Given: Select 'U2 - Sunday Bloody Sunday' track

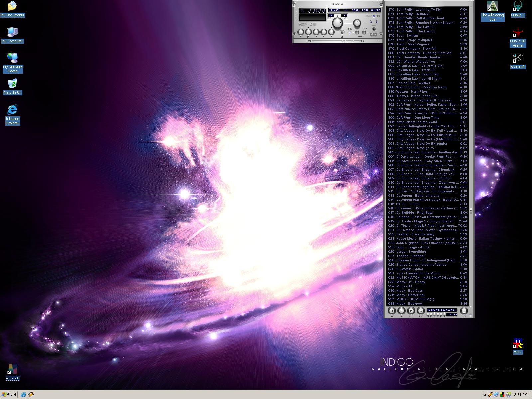Looking at the screenshot, I should tap(428, 57).
